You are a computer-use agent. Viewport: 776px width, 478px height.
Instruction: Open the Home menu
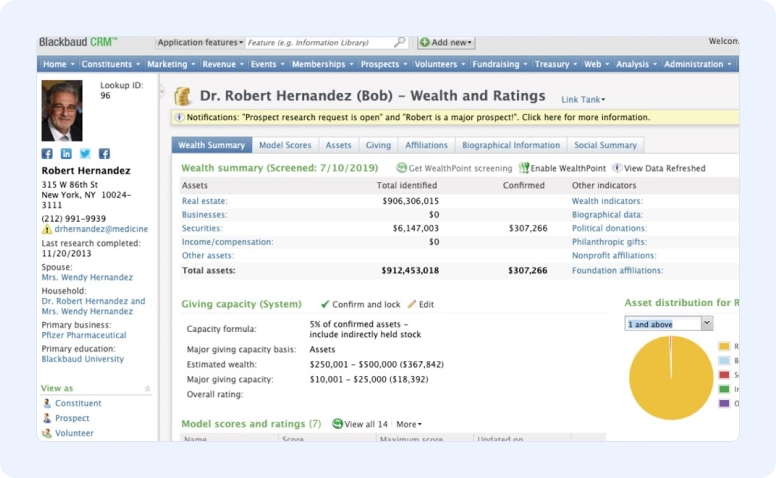[58, 64]
